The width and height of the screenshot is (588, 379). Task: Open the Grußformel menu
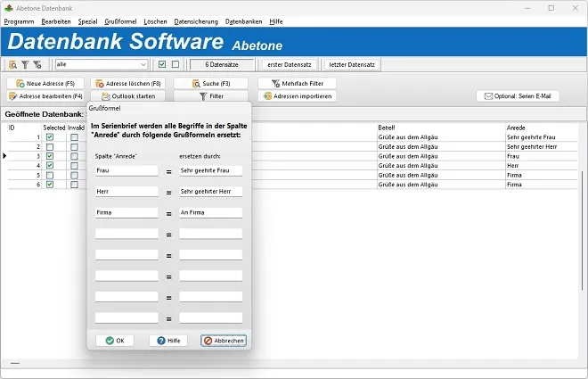coord(120,21)
